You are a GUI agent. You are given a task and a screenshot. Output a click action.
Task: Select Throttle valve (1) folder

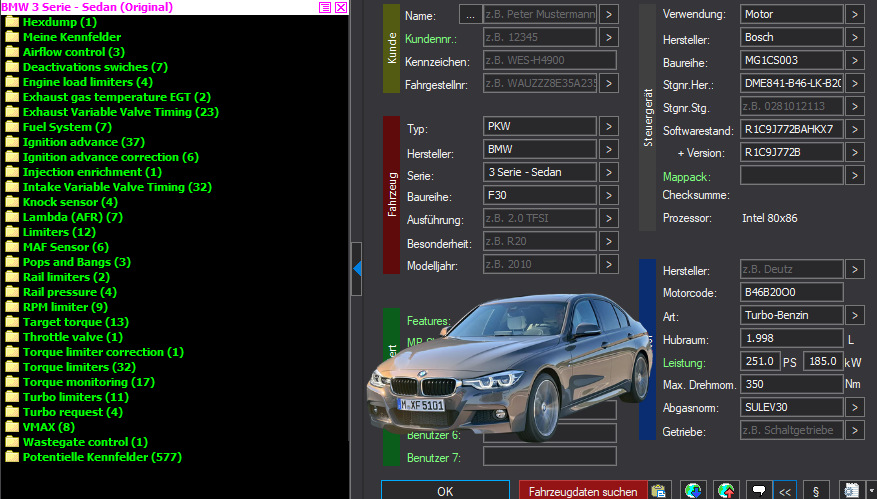pos(64,337)
